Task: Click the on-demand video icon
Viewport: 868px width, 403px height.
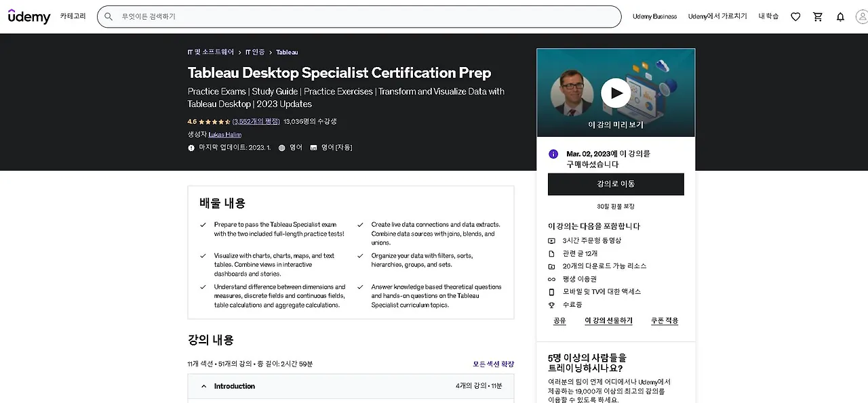Action: (551, 240)
